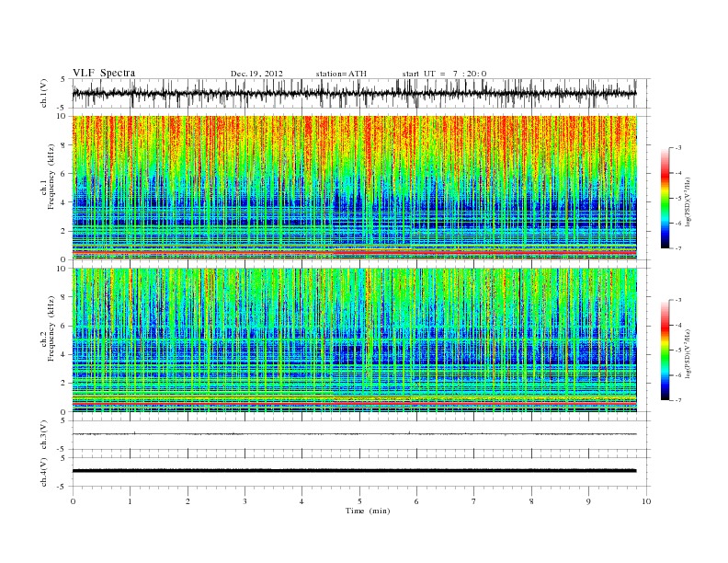728x563 pixels.
Task: Click the 'VLF Spectra' plot title
Action: click(104, 73)
